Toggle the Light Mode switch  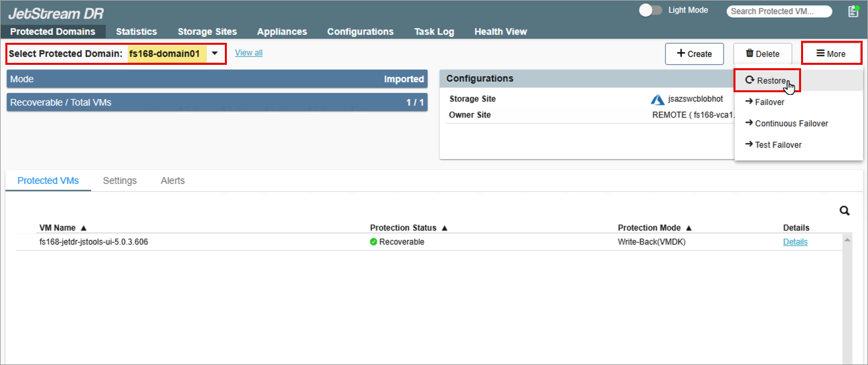(650, 11)
